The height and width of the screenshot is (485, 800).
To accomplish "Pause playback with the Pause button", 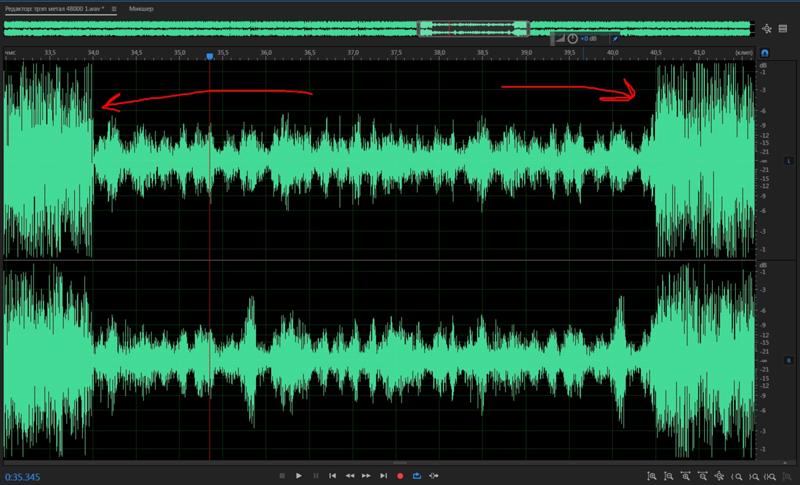I will pos(316,475).
